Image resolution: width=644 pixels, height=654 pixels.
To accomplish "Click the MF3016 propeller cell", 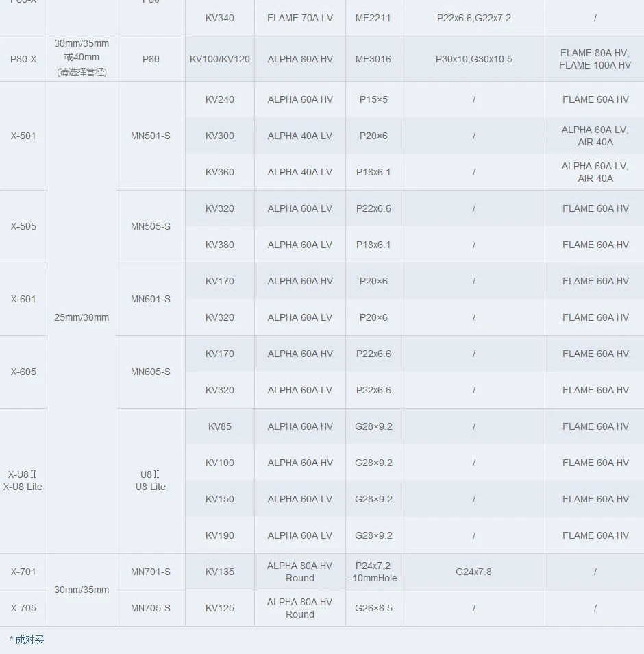I will coord(373,59).
